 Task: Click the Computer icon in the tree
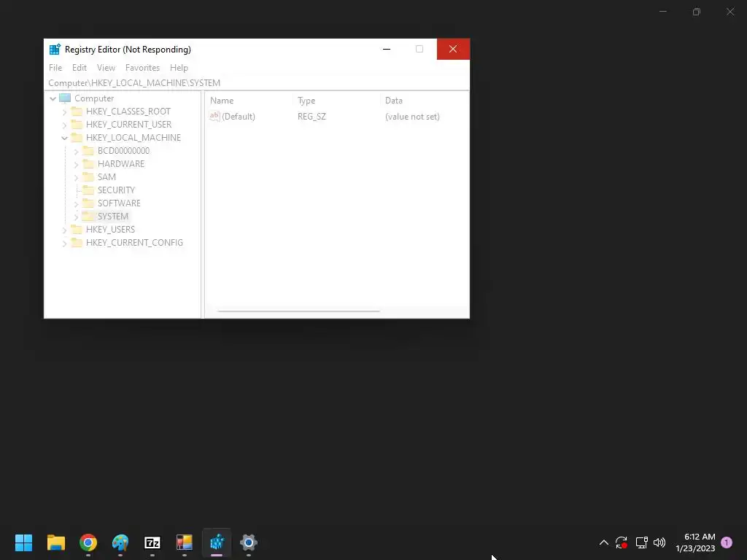[x=65, y=98]
